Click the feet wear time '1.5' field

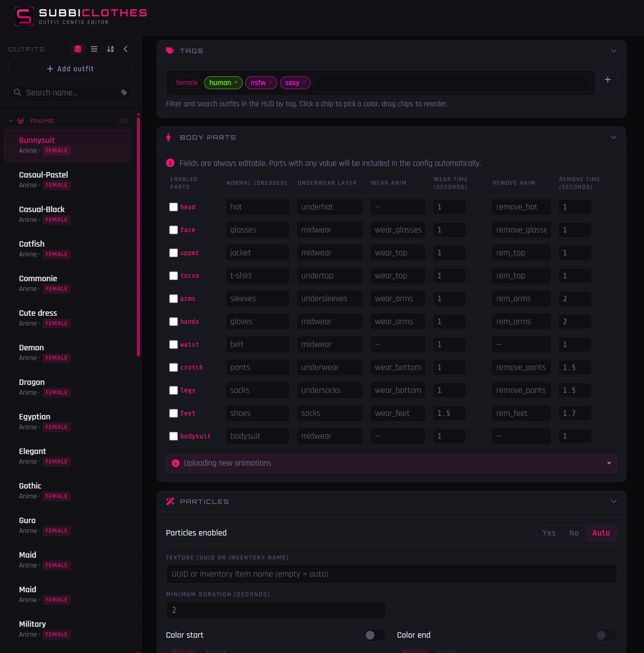(x=449, y=413)
